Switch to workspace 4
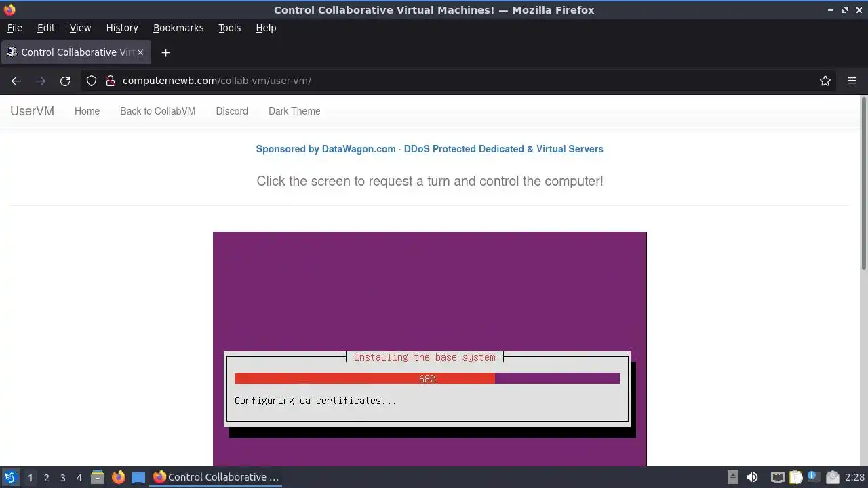The width and height of the screenshot is (868, 488). tap(79, 477)
